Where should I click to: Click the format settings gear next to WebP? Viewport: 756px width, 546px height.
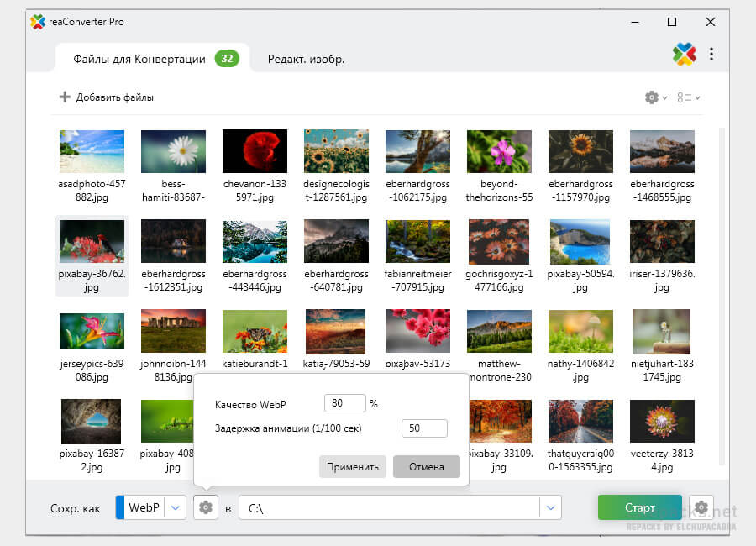206,507
